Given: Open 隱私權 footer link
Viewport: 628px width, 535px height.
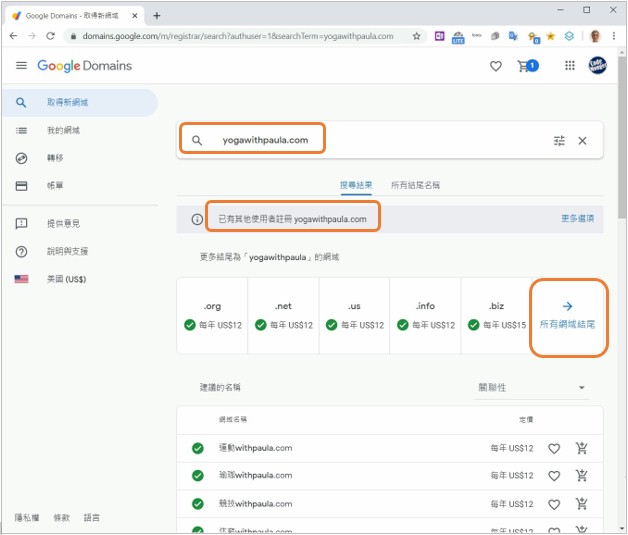Looking at the screenshot, I should click(27, 518).
